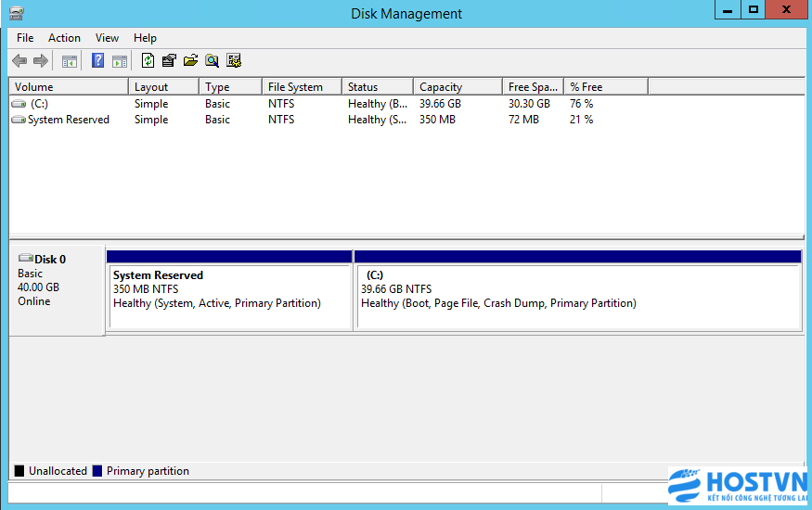The height and width of the screenshot is (510, 812).
Task: Click the 350 MB capacity cell
Action: tap(438, 120)
